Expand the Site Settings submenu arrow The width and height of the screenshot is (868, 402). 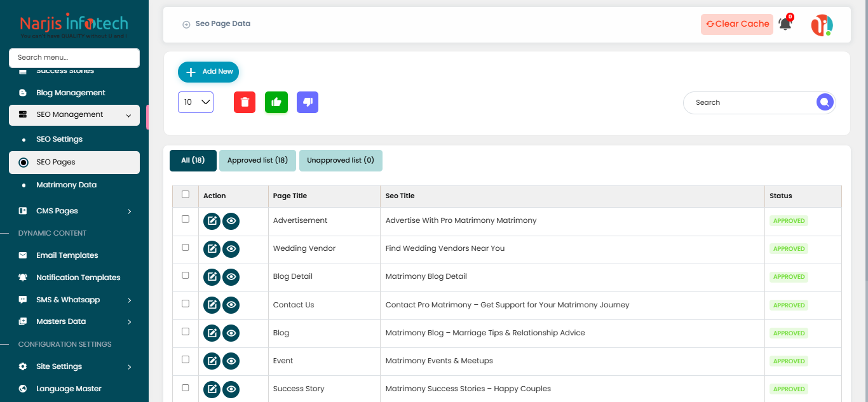pyautogui.click(x=130, y=367)
